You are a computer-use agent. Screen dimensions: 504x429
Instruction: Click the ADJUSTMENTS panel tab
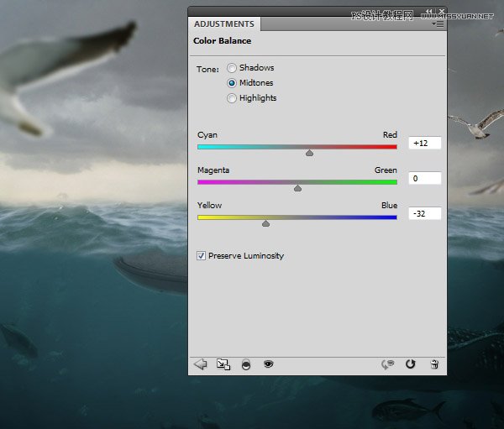click(223, 24)
